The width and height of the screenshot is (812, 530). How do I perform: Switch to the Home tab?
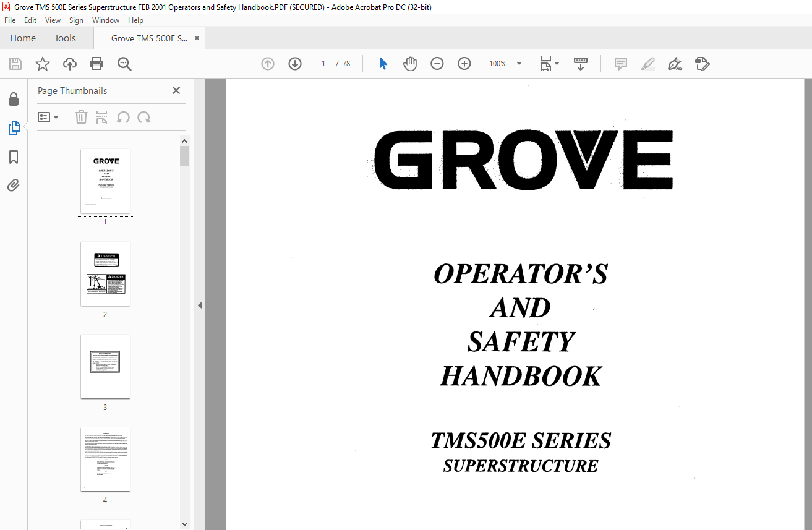pyautogui.click(x=23, y=38)
